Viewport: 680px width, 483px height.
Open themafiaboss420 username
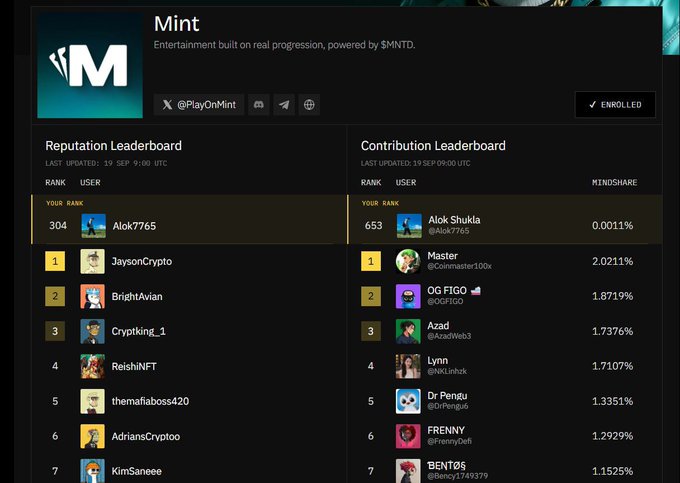point(150,401)
